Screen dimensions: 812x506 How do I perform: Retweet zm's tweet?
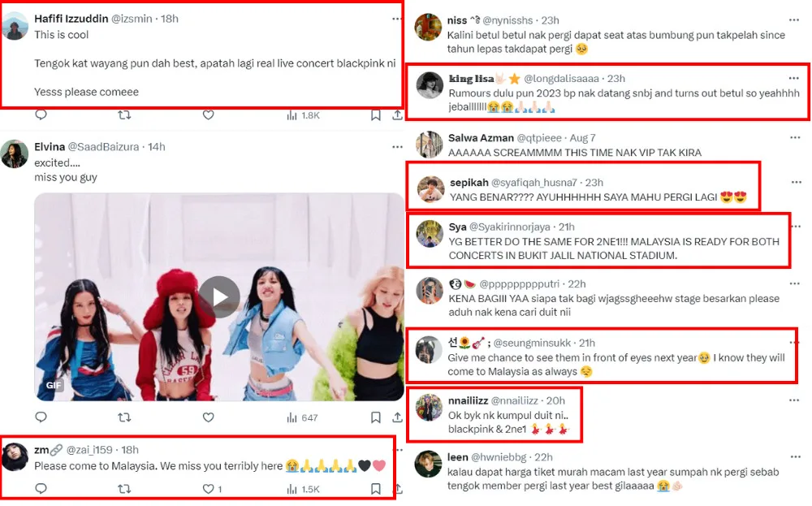click(x=124, y=489)
